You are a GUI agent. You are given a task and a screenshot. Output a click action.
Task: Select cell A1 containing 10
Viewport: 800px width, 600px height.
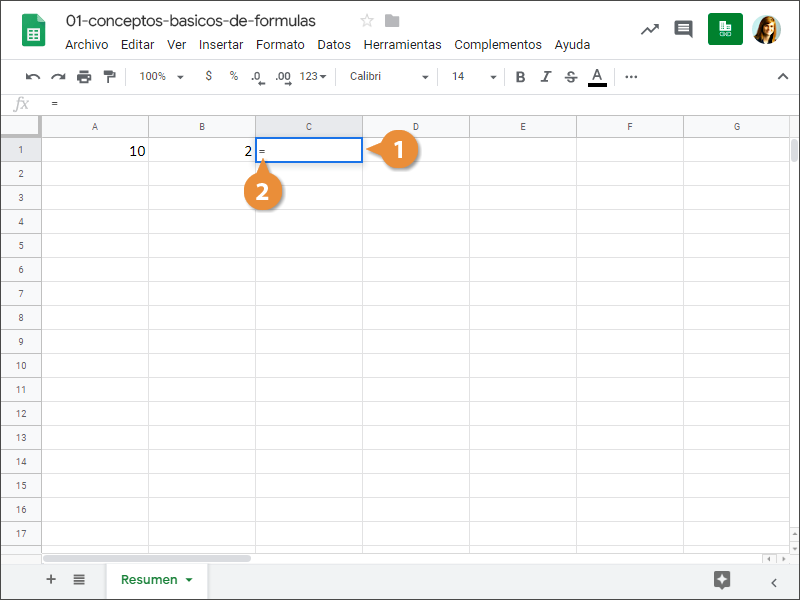tap(95, 150)
